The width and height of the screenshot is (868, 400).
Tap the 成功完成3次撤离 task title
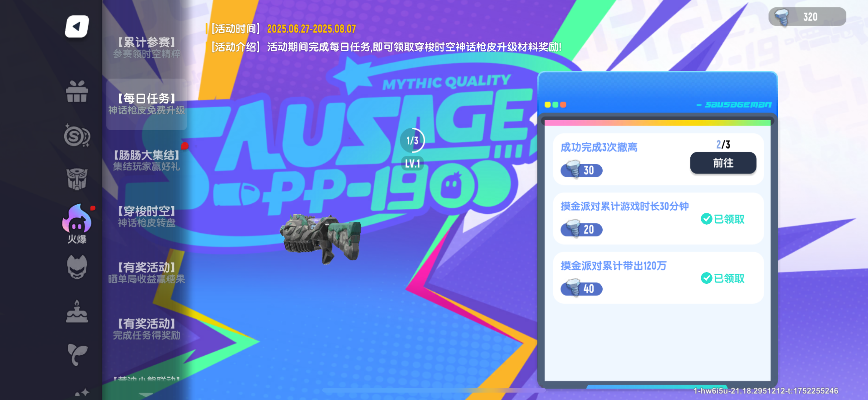599,147
